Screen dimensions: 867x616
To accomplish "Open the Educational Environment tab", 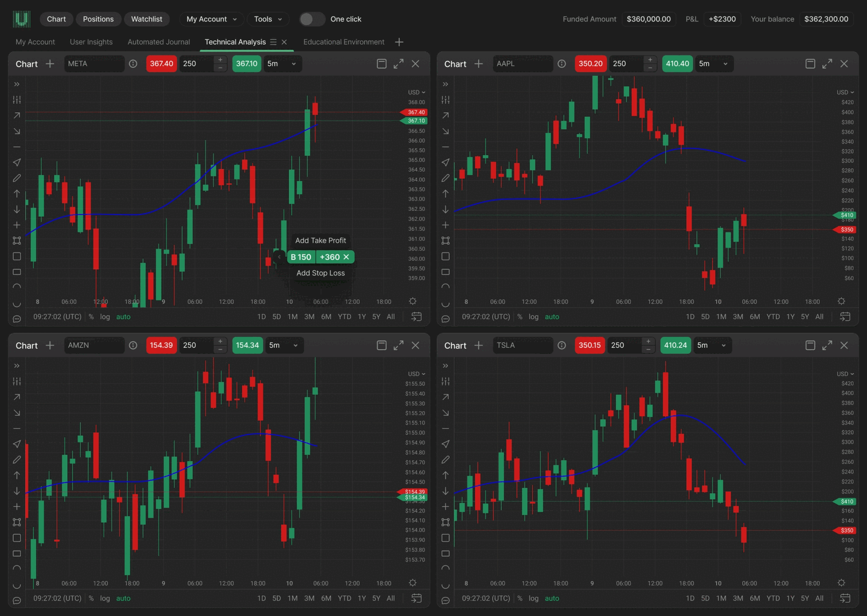I will (344, 42).
